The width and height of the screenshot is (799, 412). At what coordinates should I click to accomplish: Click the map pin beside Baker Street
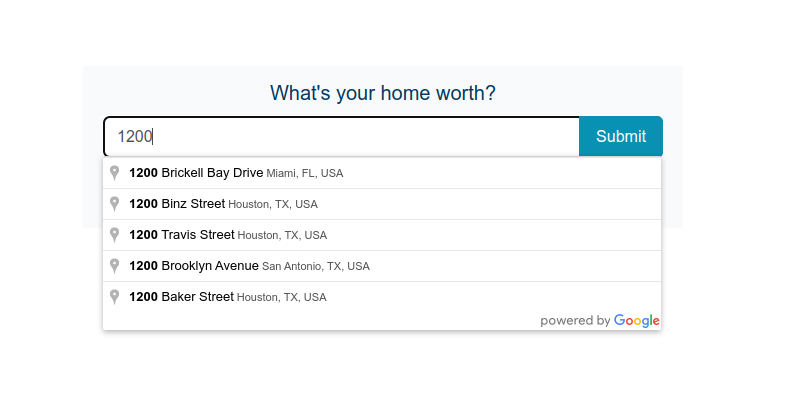[x=115, y=297]
